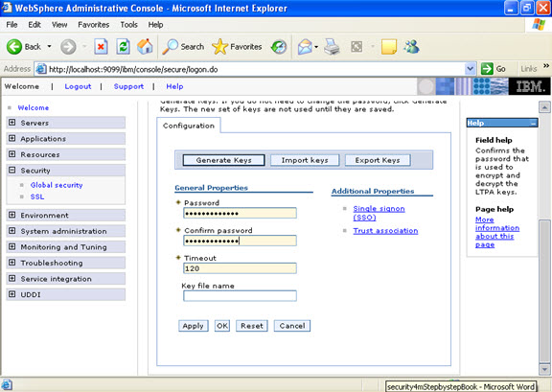Open the File menu

[x=11, y=25]
